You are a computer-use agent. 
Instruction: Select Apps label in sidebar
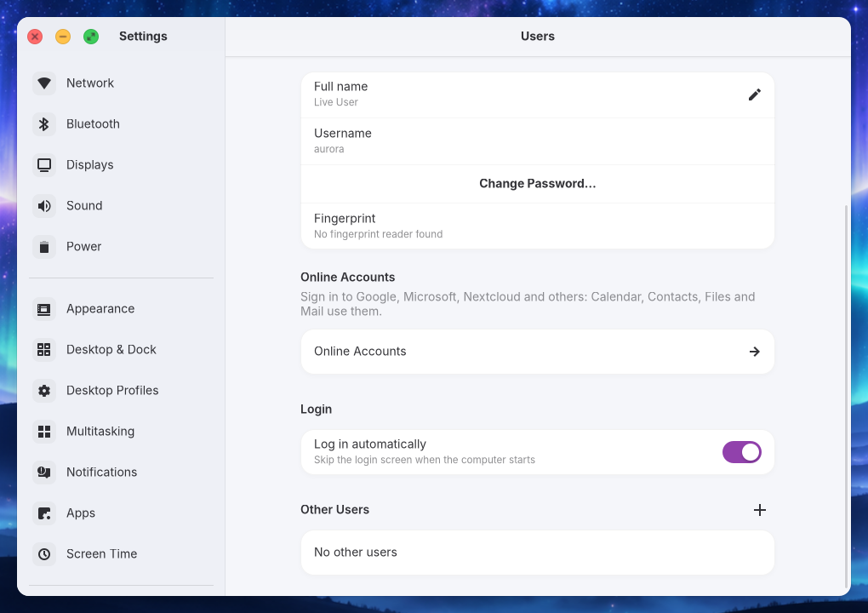click(81, 513)
